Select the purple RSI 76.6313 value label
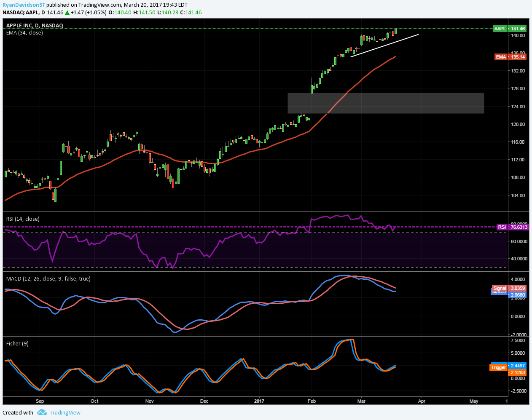Screen dimensions: 532x420 point(512,227)
